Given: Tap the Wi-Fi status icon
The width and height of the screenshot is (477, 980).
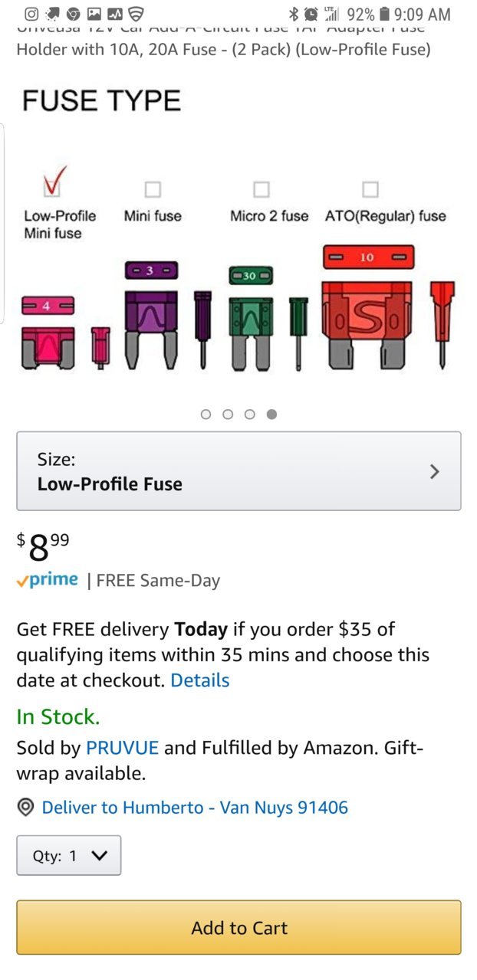Looking at the screenshot, I should click(x=137, y=14).
